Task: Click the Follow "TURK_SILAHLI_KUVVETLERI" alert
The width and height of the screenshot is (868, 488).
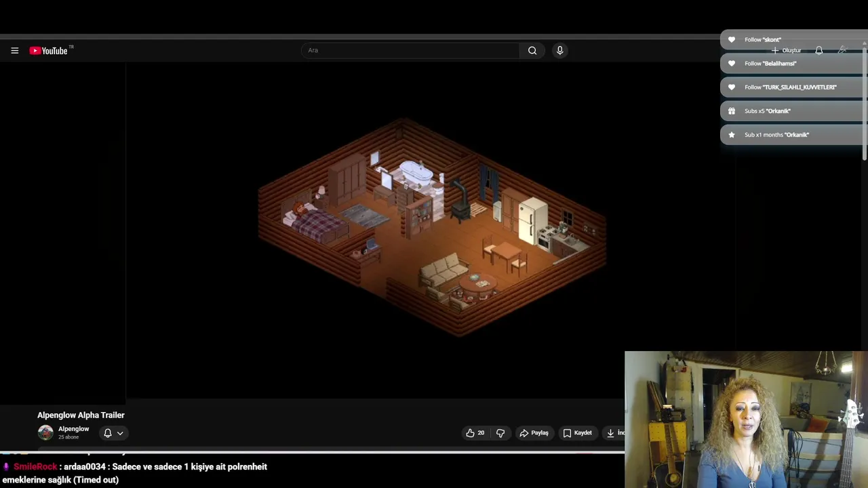Action: click(x=793, y=87)
